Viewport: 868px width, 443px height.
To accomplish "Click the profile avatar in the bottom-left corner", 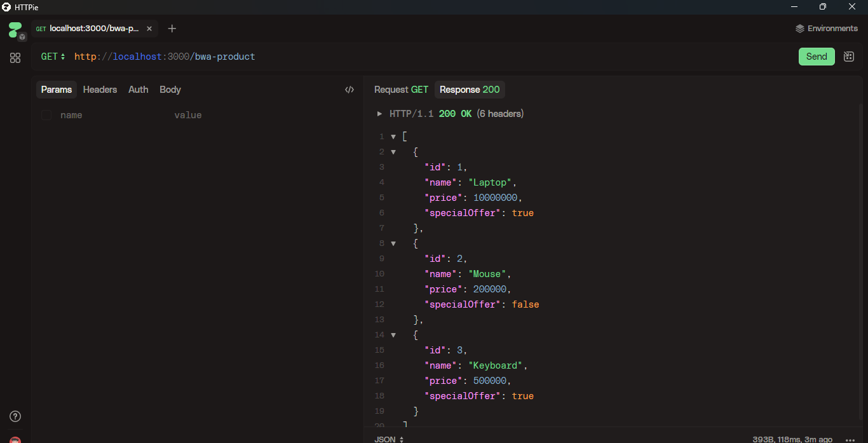I will tap(15, 439).
